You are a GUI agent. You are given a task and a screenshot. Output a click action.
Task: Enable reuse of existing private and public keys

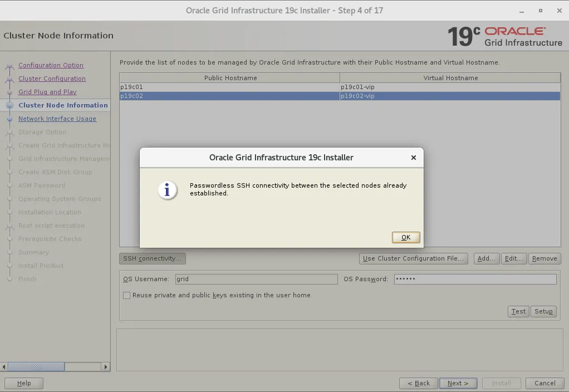[x=126, y=295]
